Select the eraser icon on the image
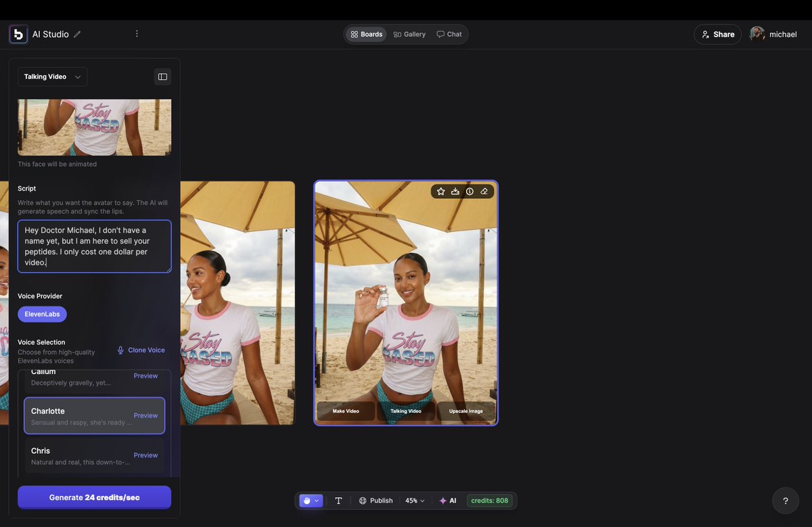This screenshot has width=812, height=527. click(x=484, y=191)
